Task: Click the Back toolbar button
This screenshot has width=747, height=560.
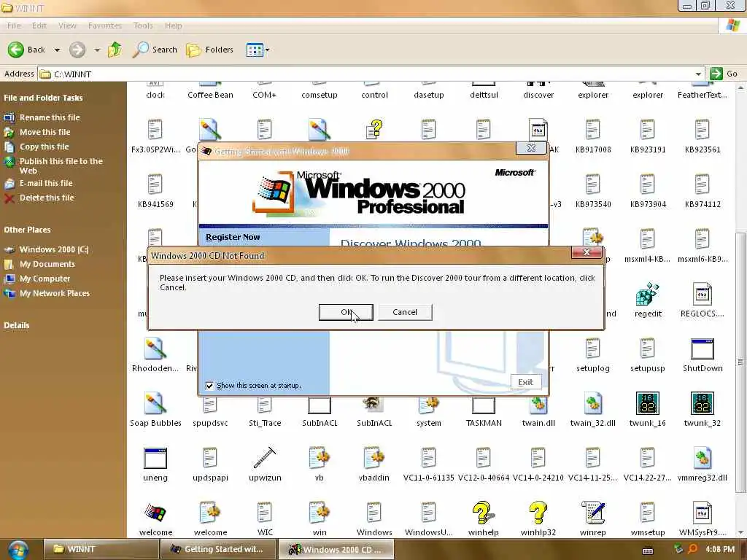Action: click(x=27, y=50)
